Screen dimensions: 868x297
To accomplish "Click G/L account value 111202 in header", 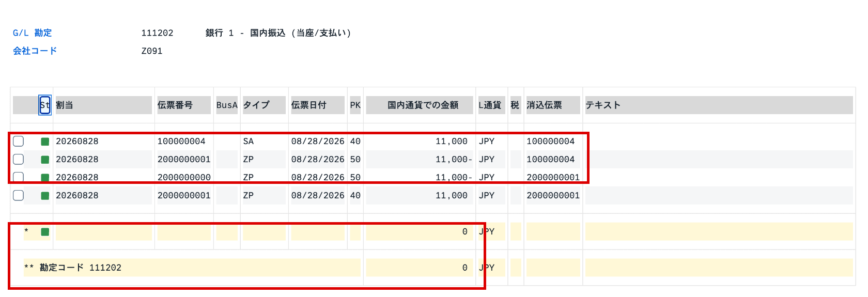I will (x=157, y=33).
